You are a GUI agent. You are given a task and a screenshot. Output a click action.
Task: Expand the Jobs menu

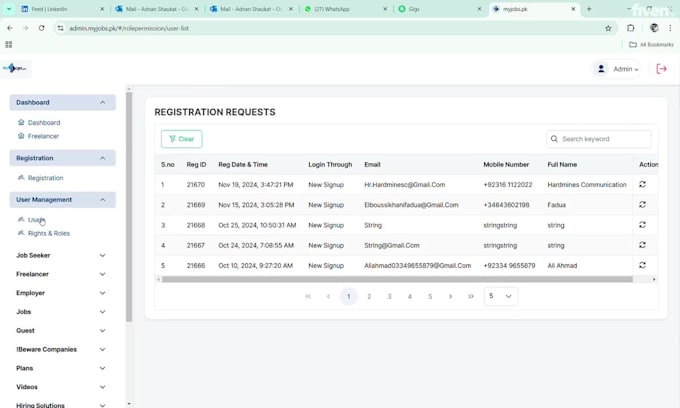point(61,312)
